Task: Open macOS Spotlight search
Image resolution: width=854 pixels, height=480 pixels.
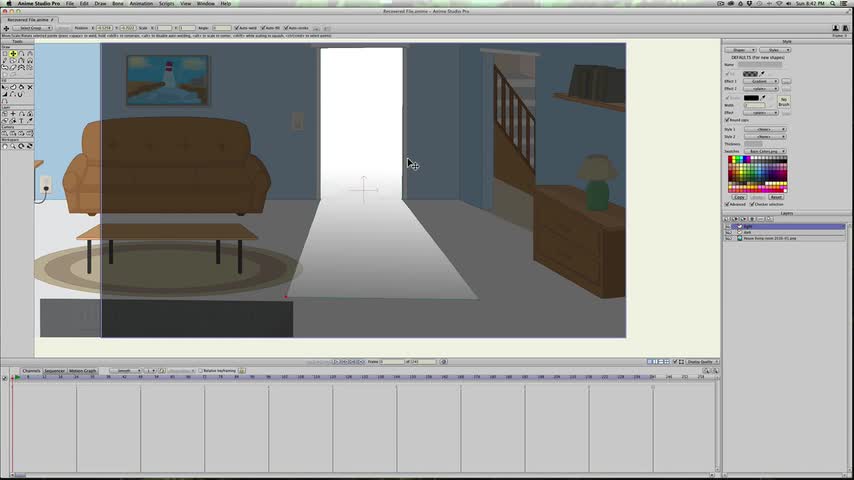Action: pos(833,3)
